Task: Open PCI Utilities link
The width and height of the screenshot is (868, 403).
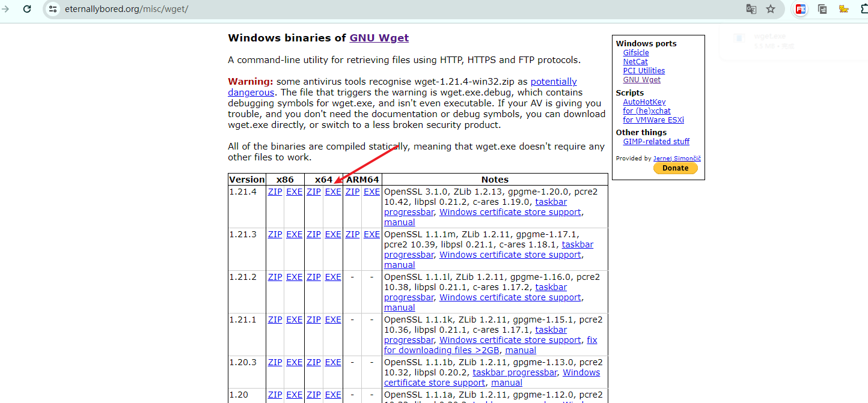Action: point(644,71)
